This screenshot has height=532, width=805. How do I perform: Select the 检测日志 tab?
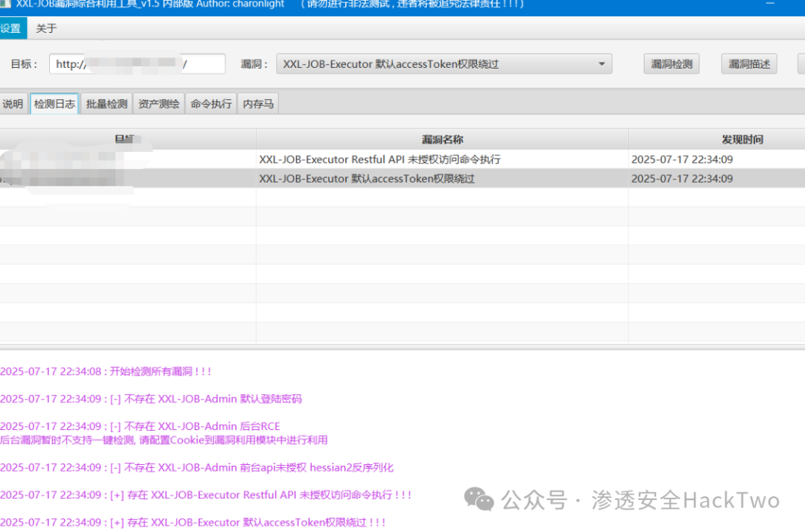click(53, 103)
